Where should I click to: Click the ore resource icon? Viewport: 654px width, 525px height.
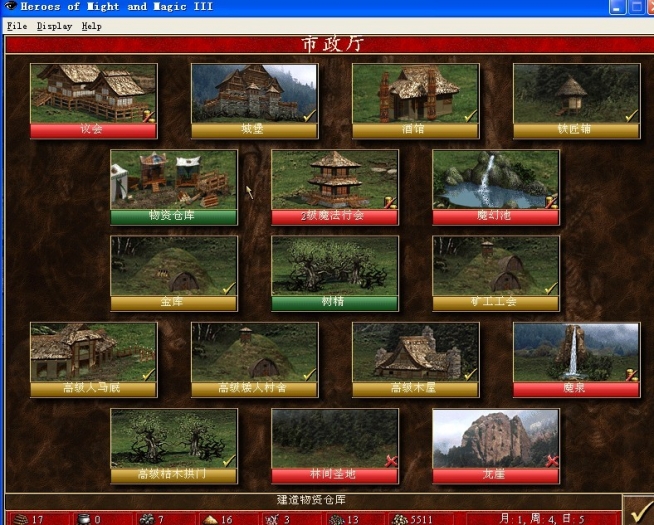coord(147,519)
